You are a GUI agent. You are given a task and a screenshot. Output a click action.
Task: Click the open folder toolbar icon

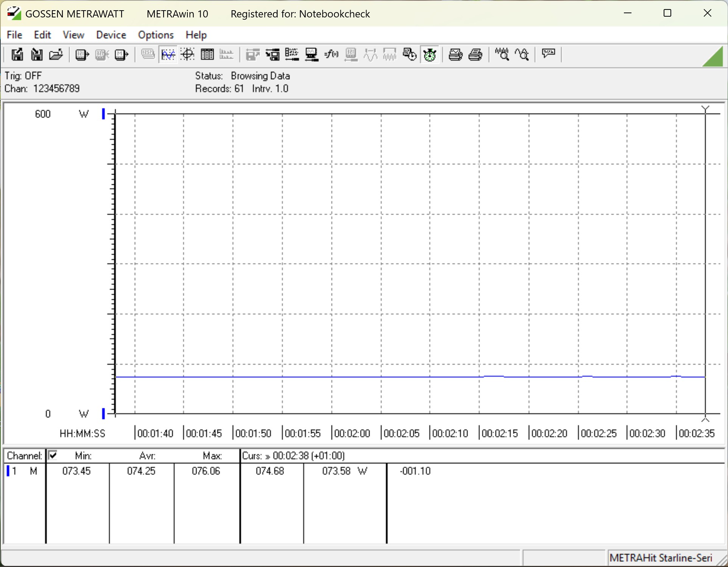56,55
